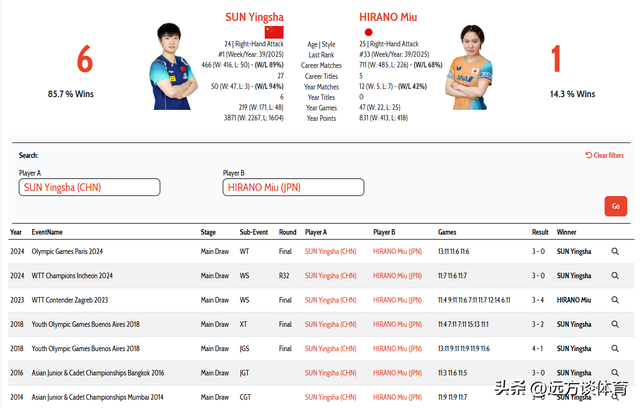640x408 pixels.
Task: Focus the Player A input field
Action: click(89, 187)
